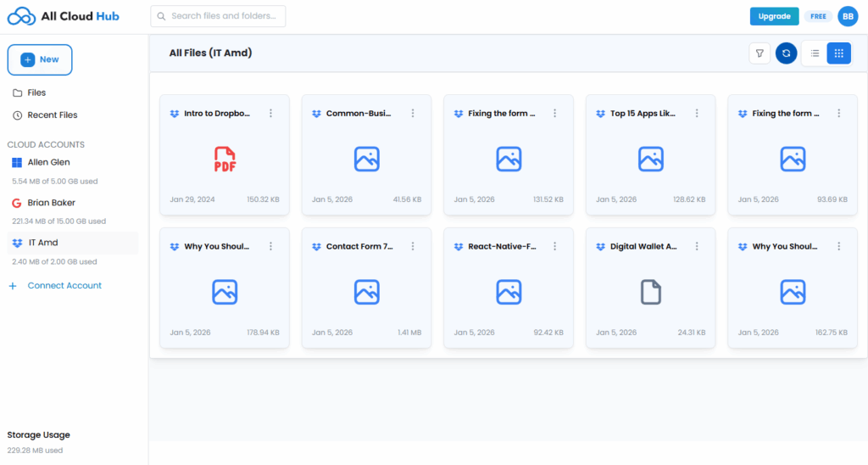The image size is (868, 465).
Task: Switch to list view layout
Action: (815, 53)
